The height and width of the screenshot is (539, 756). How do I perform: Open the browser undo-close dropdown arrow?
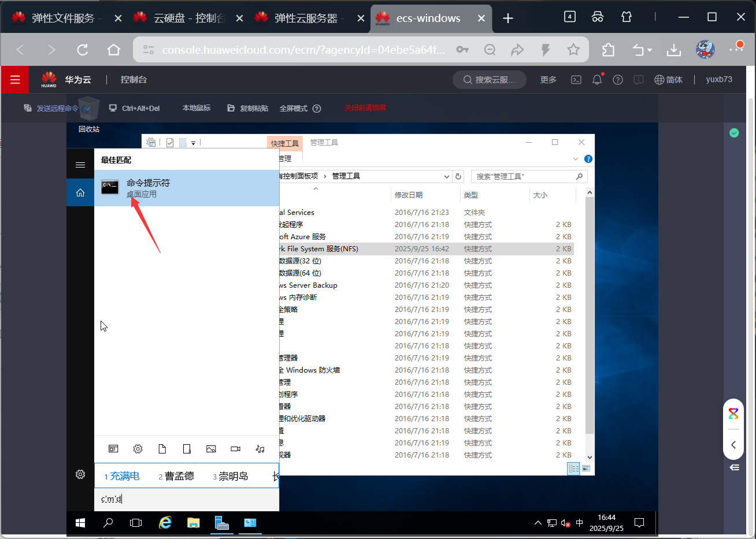pos(650,50)
